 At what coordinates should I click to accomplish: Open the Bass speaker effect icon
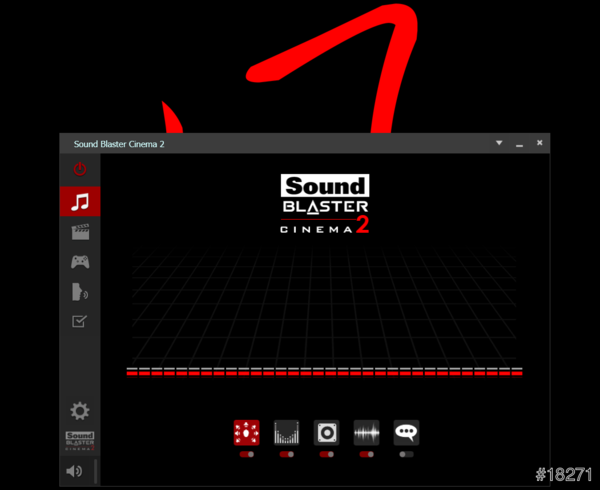(x=326, y=433)
